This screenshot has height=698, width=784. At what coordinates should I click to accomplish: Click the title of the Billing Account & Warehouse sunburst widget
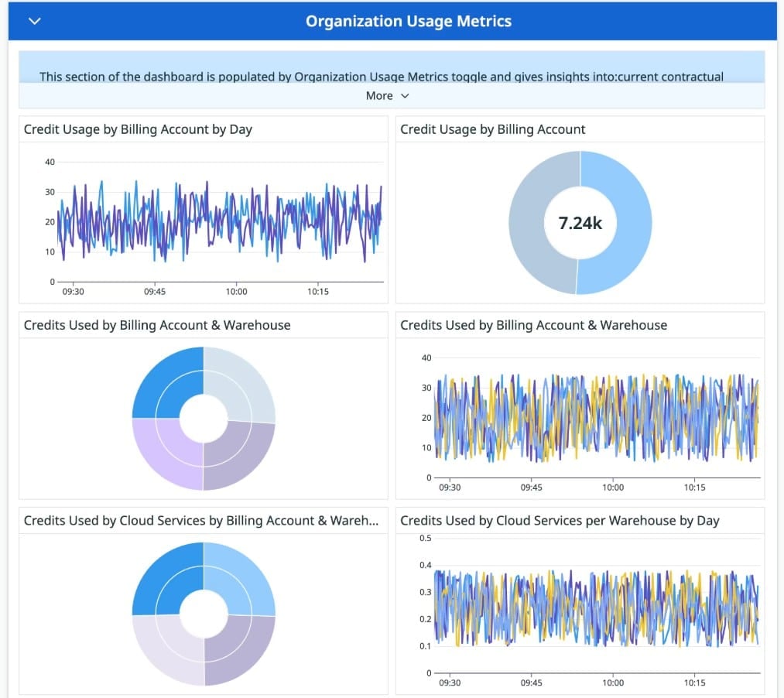tap(157, 326)
